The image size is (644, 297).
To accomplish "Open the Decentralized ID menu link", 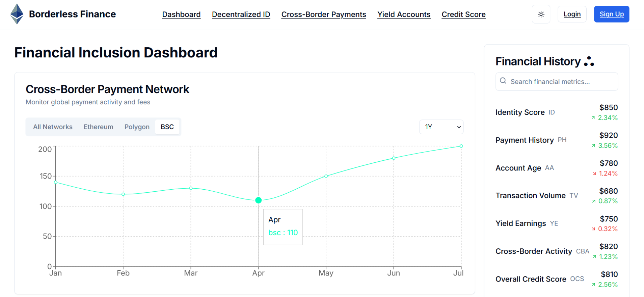I will (x=241, y=14).
